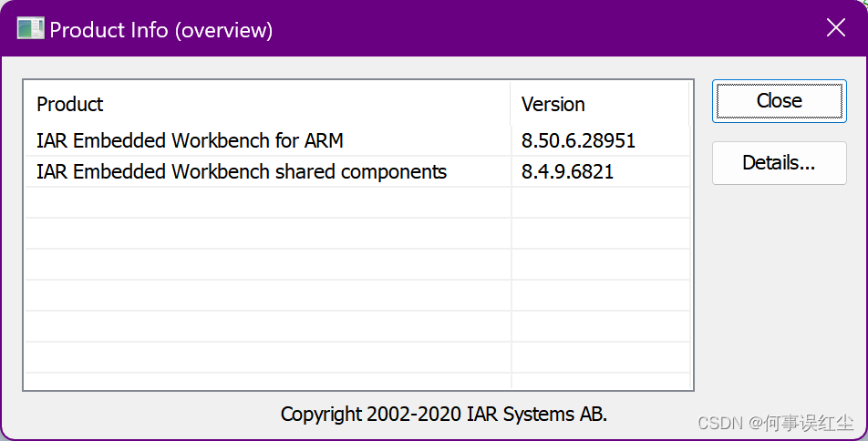Open the Details... dialog
Viewport: 868px width, 441px height.
click(779, 163)
